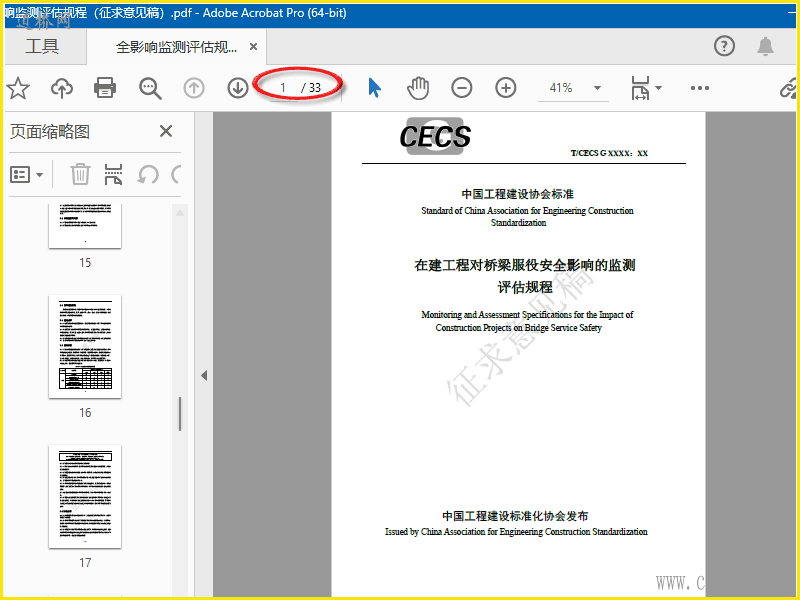Open the insert pages icon in thumbnails panel
The height and width of the screenshot is (600, 800).
point(113,174)
